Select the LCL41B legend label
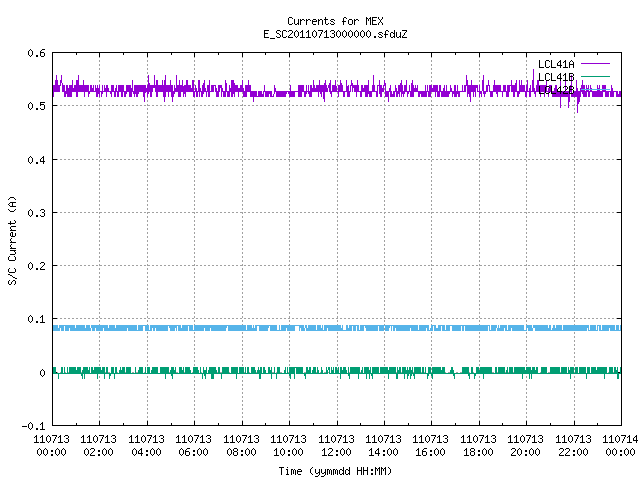Viewport: 640px width, 480px height. click(x=556, y=77)
